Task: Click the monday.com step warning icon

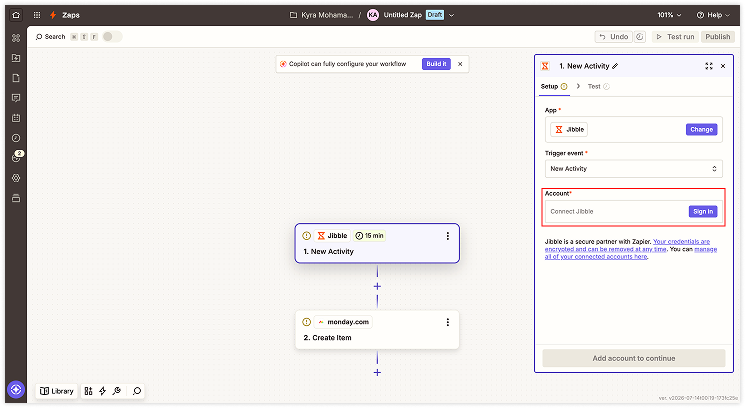Action: [306, 322]
